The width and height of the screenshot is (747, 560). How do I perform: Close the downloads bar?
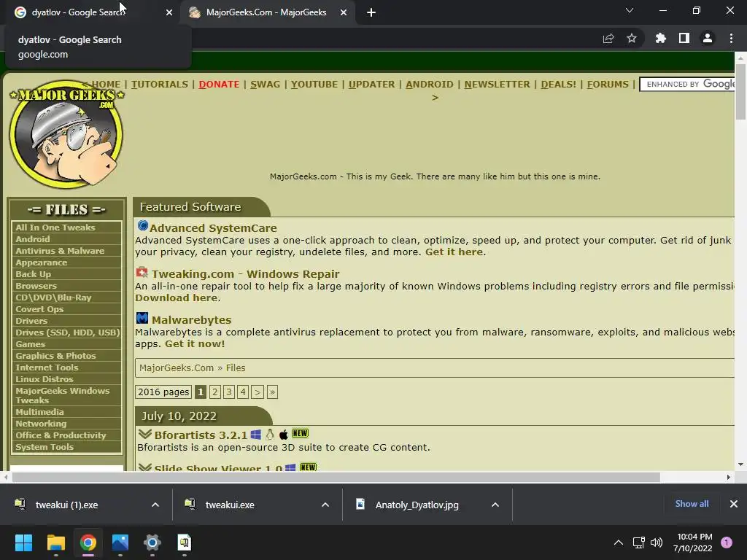(734, 504)
